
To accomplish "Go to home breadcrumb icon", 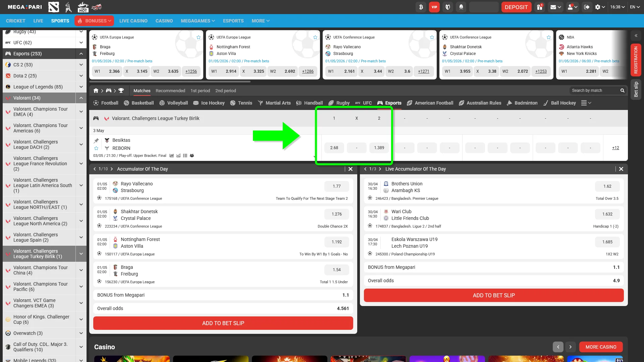I will pyautogui.click(x=96, y=90).
